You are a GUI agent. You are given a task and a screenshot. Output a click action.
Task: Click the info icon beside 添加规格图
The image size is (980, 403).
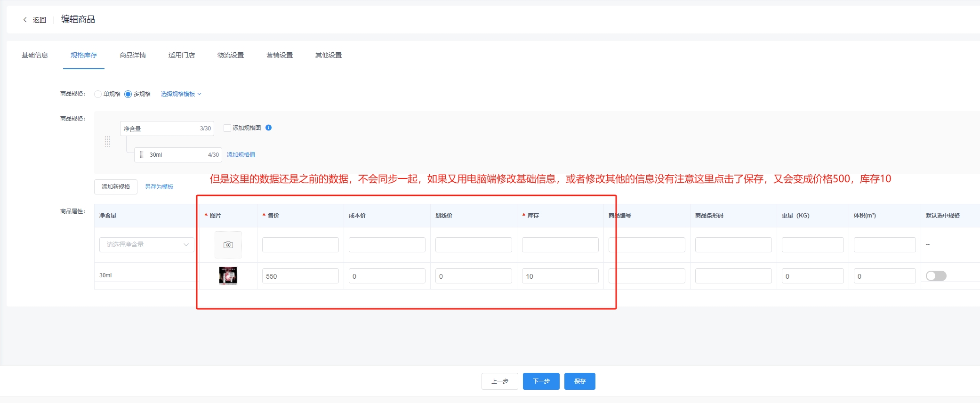(x=269, y=128)
